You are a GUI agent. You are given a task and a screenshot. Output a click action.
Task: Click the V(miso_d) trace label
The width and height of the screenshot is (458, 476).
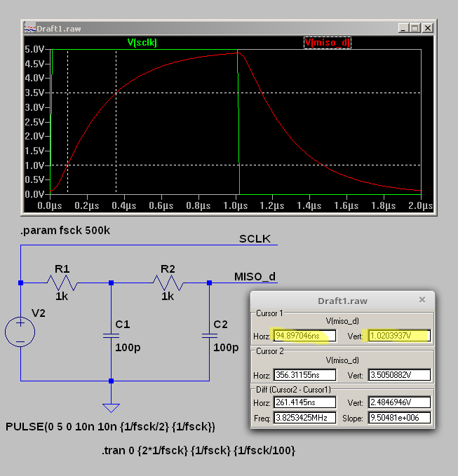point(328,43)
